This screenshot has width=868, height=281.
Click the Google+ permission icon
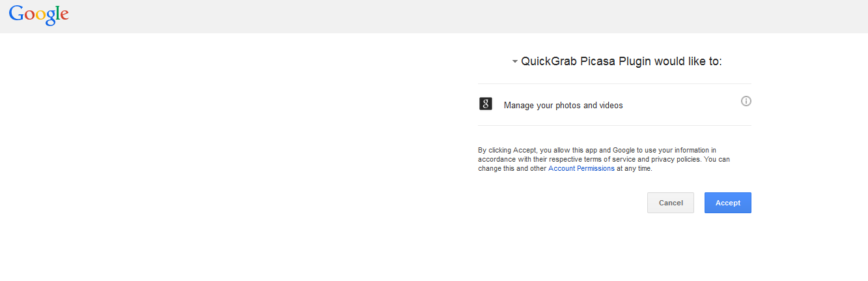[x=485, y=104]
